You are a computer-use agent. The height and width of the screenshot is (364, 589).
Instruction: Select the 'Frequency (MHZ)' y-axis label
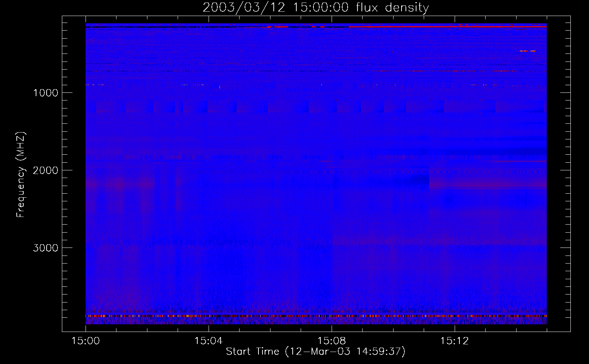tap(21, 175)
